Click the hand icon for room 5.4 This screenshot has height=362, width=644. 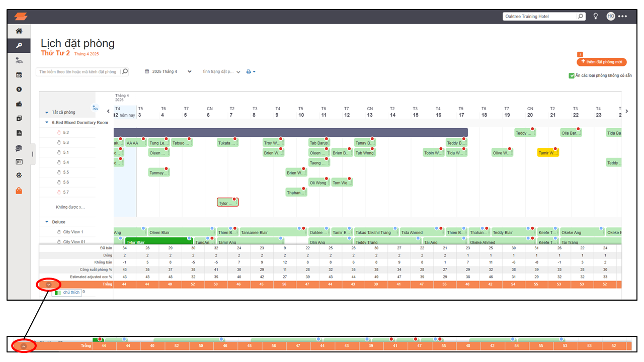59,162
